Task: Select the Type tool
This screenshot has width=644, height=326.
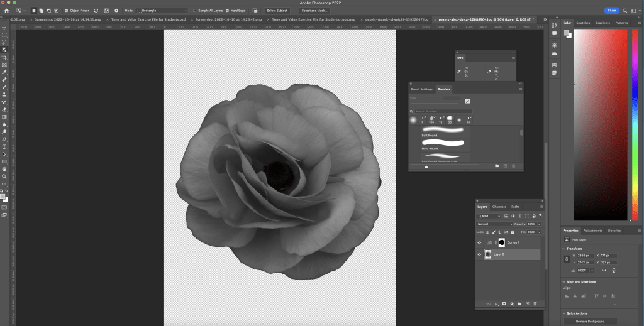Action: coord(4,146)
